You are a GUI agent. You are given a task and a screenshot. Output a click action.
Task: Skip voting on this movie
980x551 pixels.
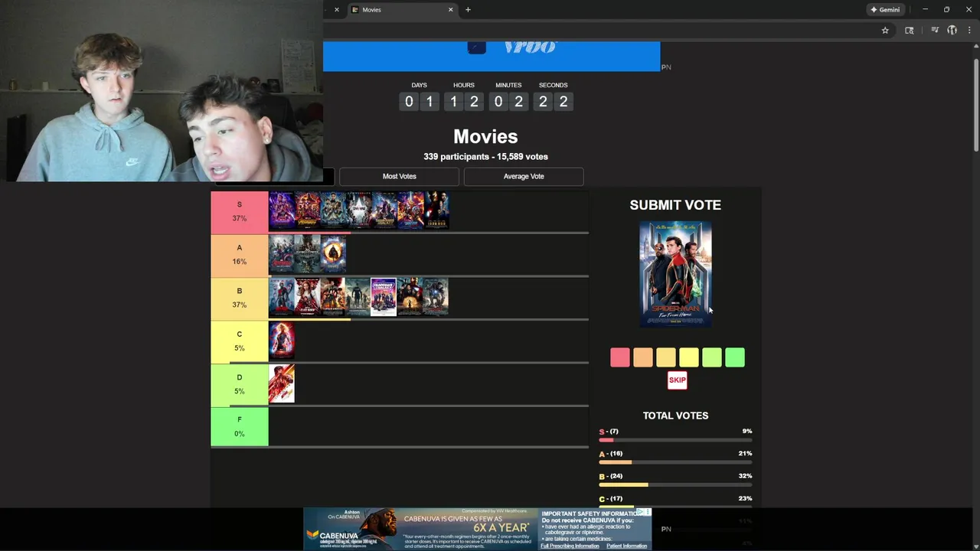click(x=678, y=380)
